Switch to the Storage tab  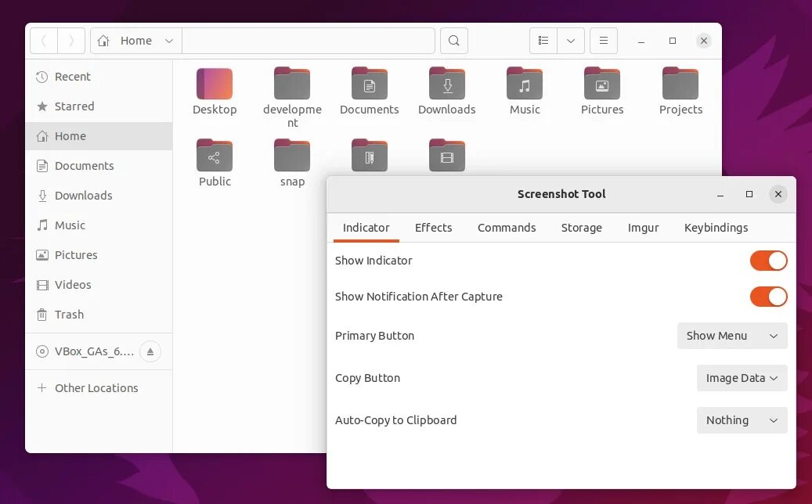[582, 229]
